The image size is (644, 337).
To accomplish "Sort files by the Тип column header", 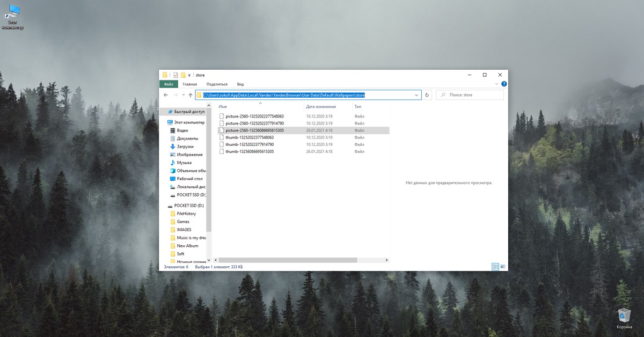I will coord(357,107).
